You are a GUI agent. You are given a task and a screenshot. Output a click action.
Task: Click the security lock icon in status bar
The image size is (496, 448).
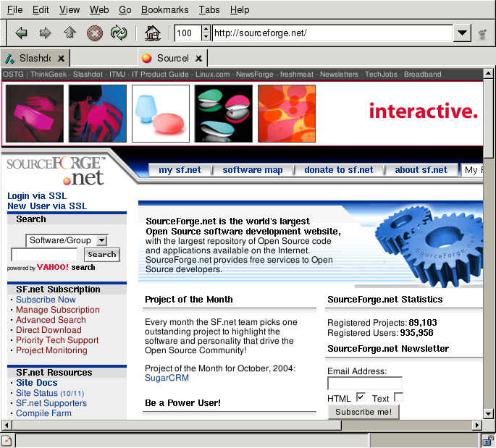(489, 440)
